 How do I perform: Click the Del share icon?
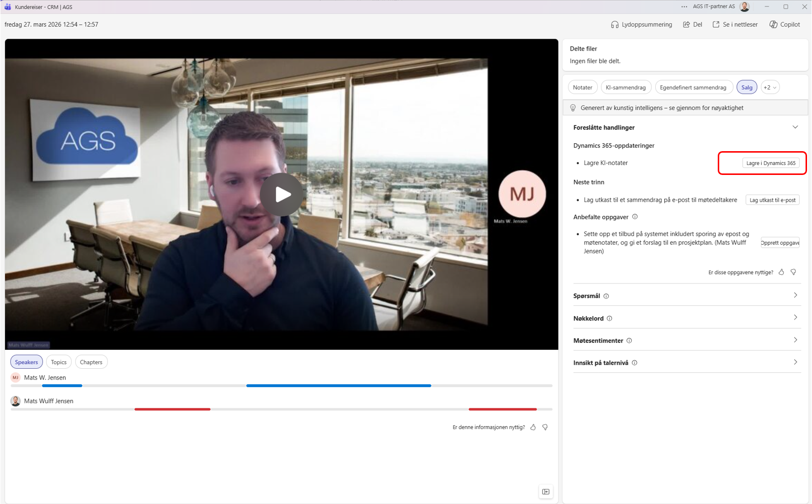click(x=687, y=24)
